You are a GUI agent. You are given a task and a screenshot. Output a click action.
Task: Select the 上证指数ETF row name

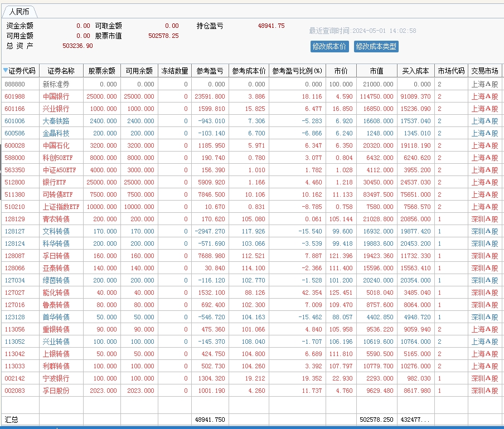pos(61,207)
